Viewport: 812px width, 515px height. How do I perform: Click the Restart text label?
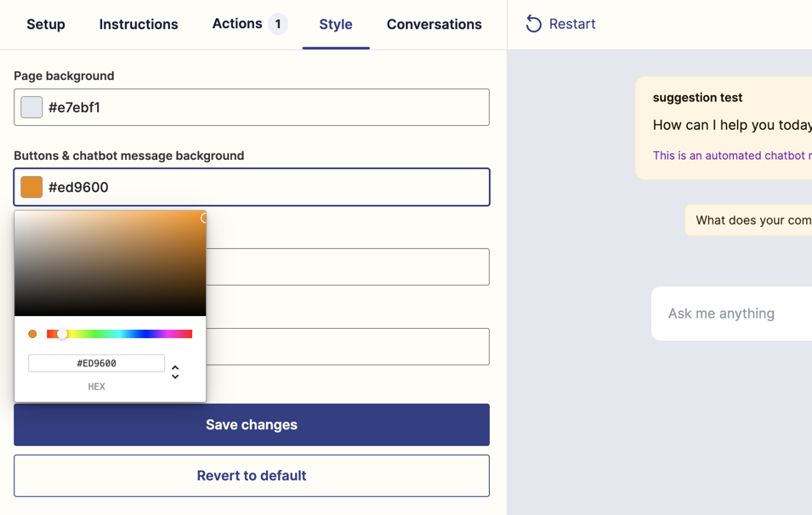(571, 24)
